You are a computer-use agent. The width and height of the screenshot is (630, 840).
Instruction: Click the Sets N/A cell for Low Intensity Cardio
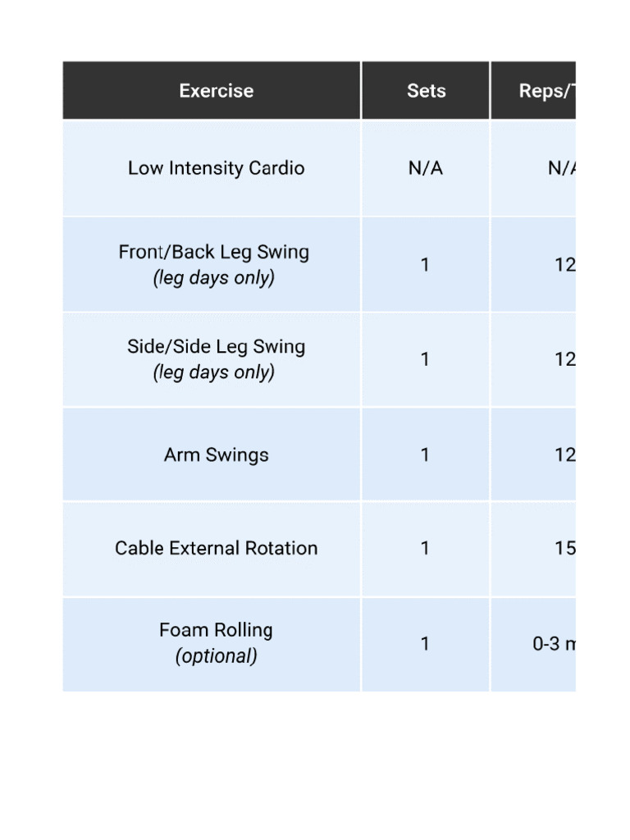[x=426, y=168]
